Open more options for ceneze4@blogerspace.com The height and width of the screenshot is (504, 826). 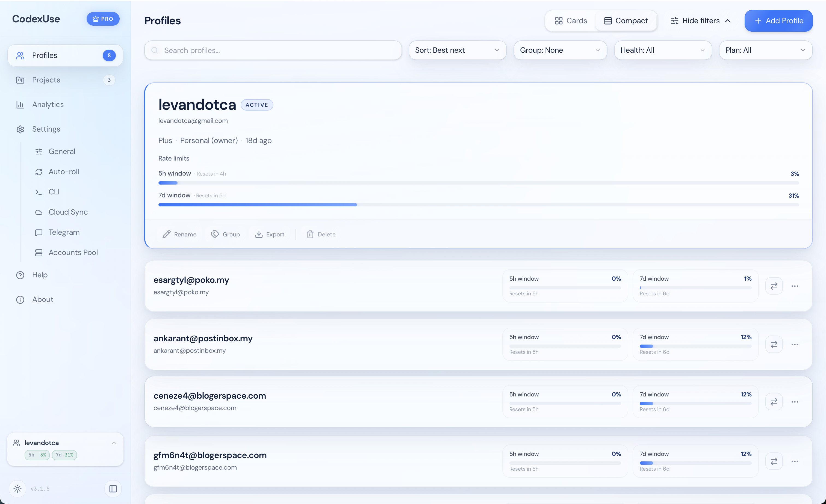(795, 402)
